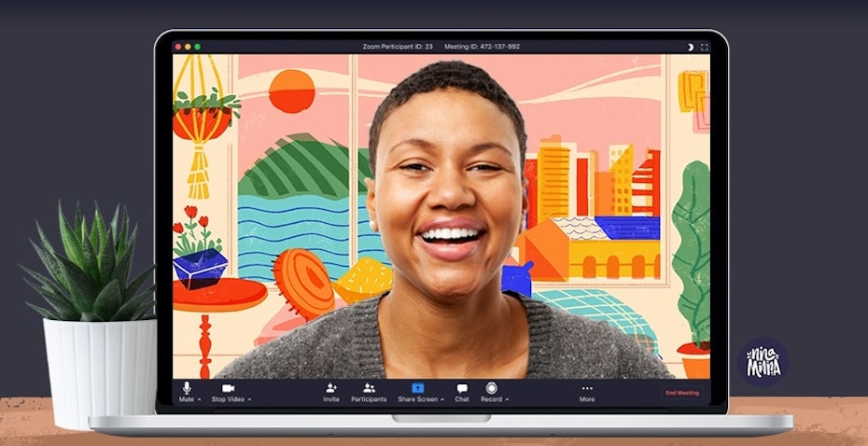Viewport: 868px width, 446px height.
Task: Click the red End Meeting button
Action: [681, 393]
